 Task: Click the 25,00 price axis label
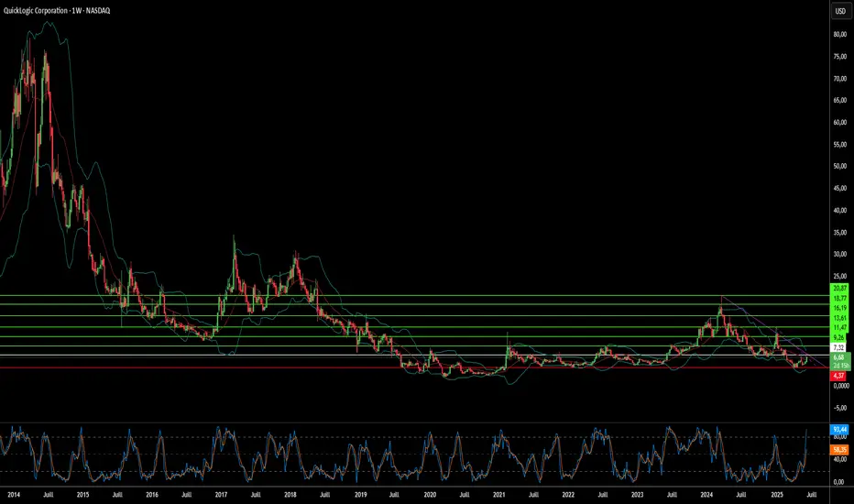tap(840, 276)
